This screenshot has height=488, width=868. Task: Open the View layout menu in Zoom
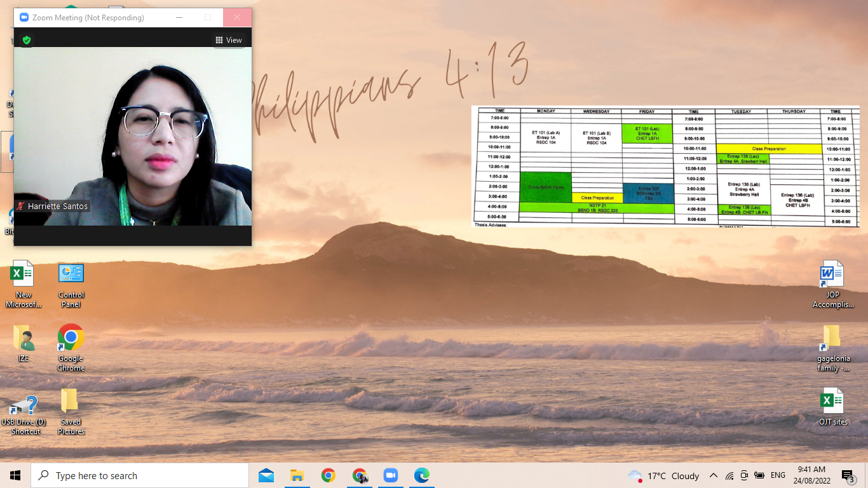tap(229, 40)
